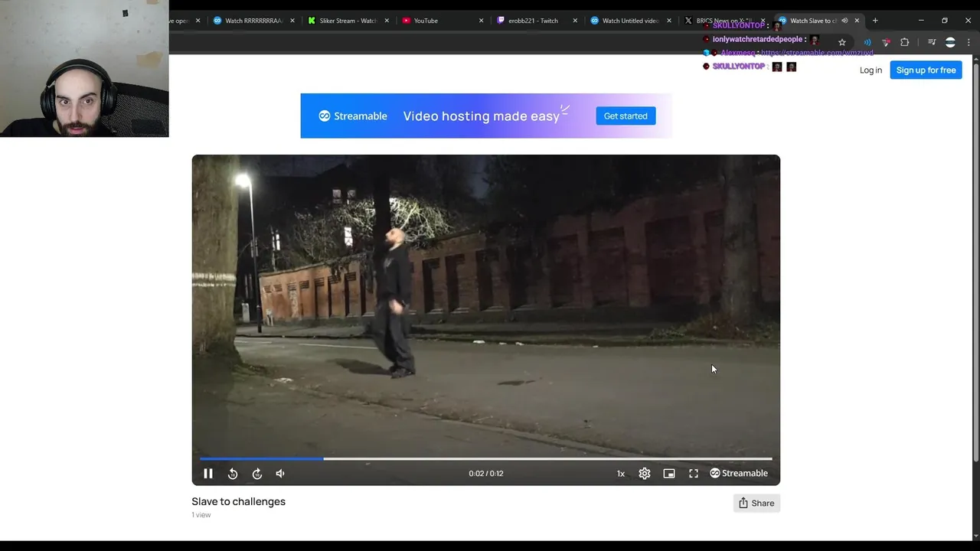Close the Sliker Stream tab

pyautogui.click(x=387, y=21)
